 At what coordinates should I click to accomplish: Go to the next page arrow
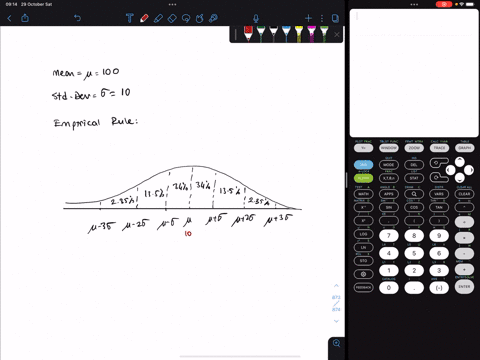click(x=336, y=321)
